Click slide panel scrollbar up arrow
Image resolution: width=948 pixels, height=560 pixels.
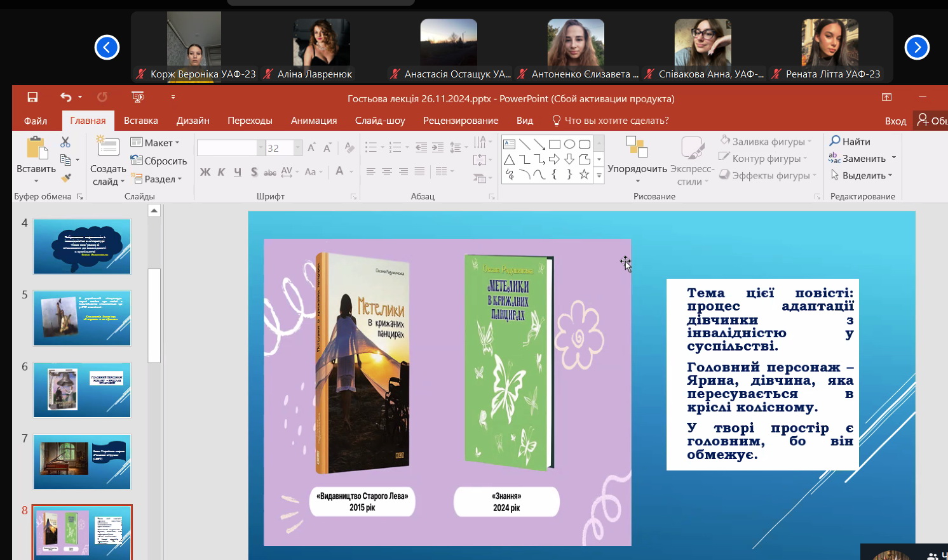click(x=154, y=211)
